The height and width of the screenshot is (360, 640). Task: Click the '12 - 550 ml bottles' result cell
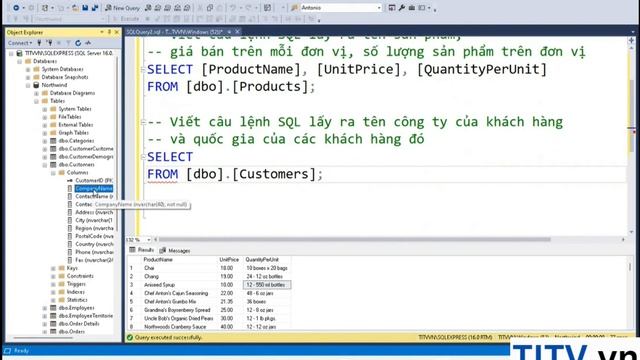[x=266, y=285]
